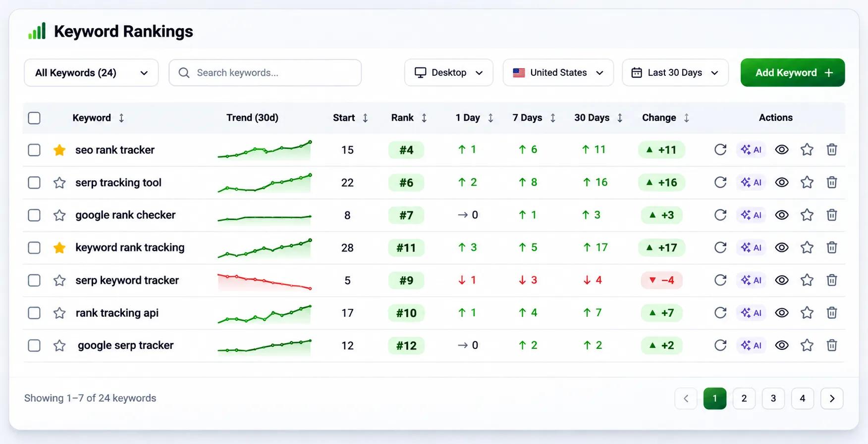Image resolution: width=868 pixels, height=444 pixels.
Task: Toggle eye icon on serp keyword tracker
Action: (x=782, y=280)
